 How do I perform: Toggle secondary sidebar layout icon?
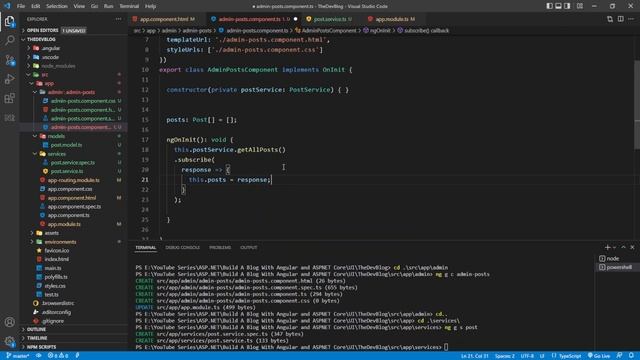(567, 6)
